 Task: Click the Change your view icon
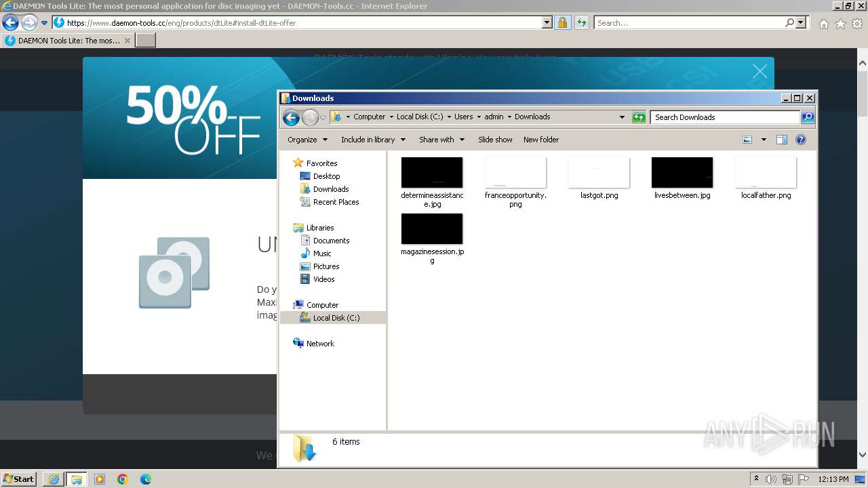[747, 140]
